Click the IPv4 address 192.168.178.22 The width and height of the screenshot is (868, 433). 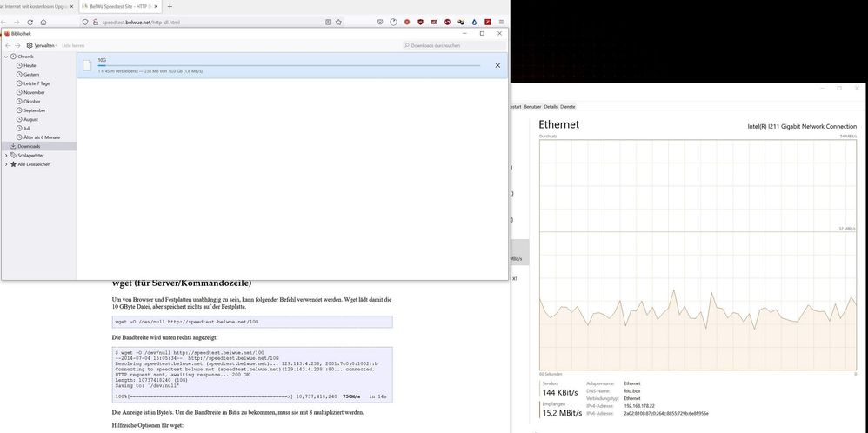(x=638, y=406)
